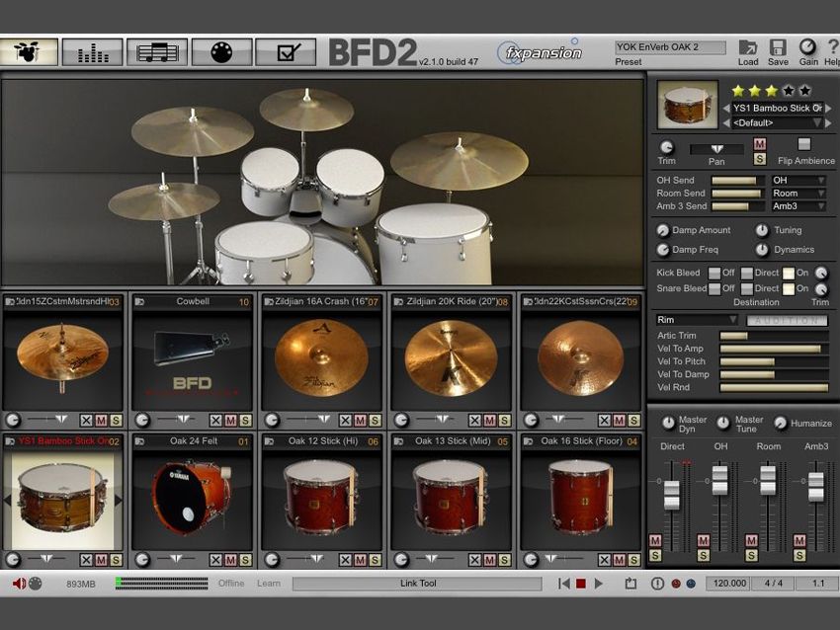Open the Rim articulation dropdown

point(697,320)
